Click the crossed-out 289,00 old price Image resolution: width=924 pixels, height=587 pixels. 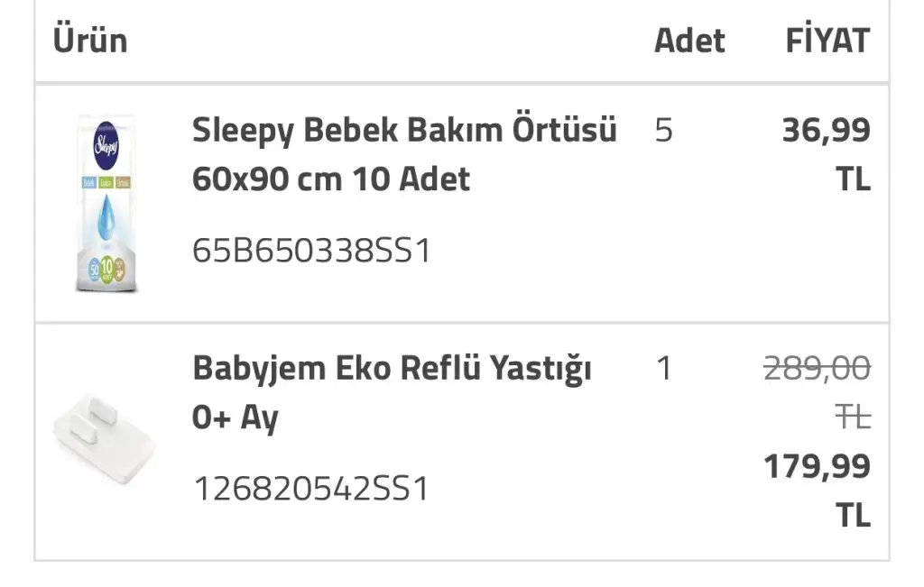(x=817, y=369)
